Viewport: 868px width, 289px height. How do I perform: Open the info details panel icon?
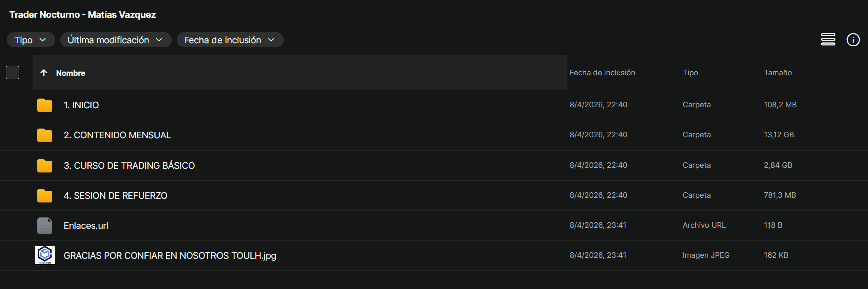coord(853,40)
